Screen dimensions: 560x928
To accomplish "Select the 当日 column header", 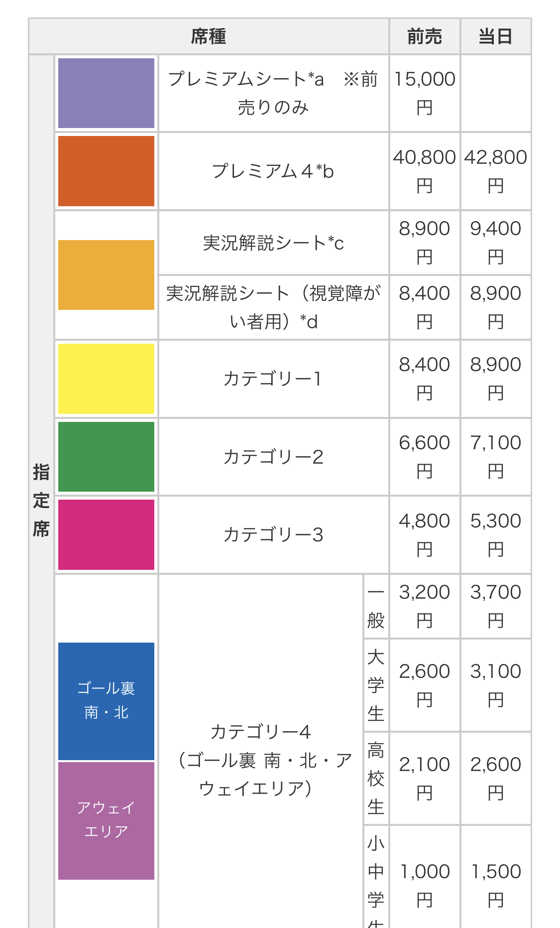I will tap(495, 36).
